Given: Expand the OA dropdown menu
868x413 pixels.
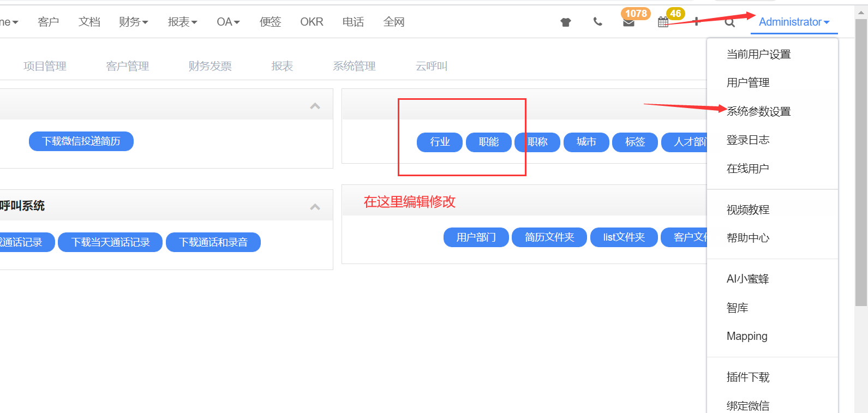Looking at the screenshot, I should 228,22.
